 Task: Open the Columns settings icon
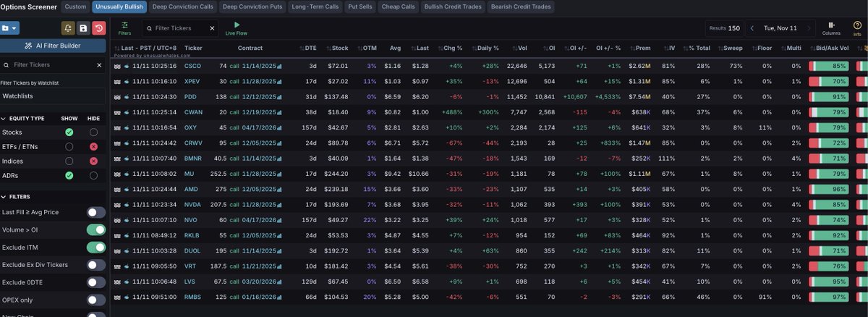831,28
